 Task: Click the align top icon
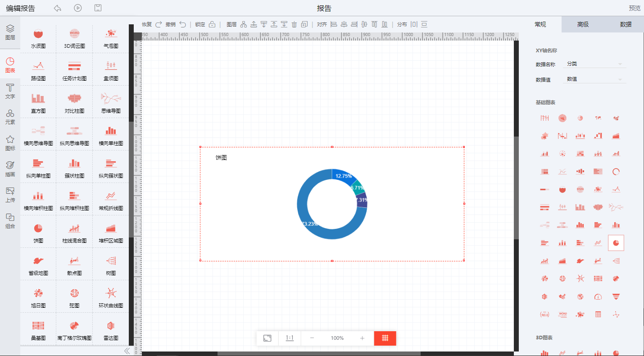point(374,24)
